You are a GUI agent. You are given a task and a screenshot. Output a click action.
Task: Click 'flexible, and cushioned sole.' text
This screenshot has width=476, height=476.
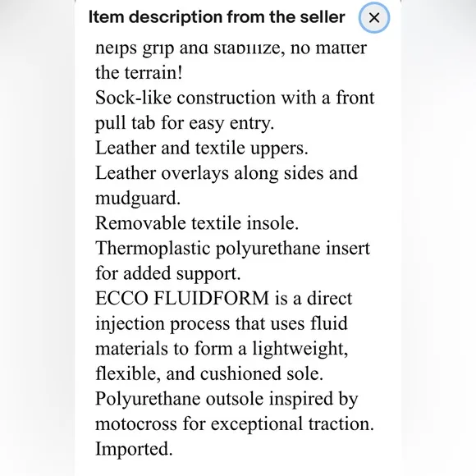click(209, 373)
